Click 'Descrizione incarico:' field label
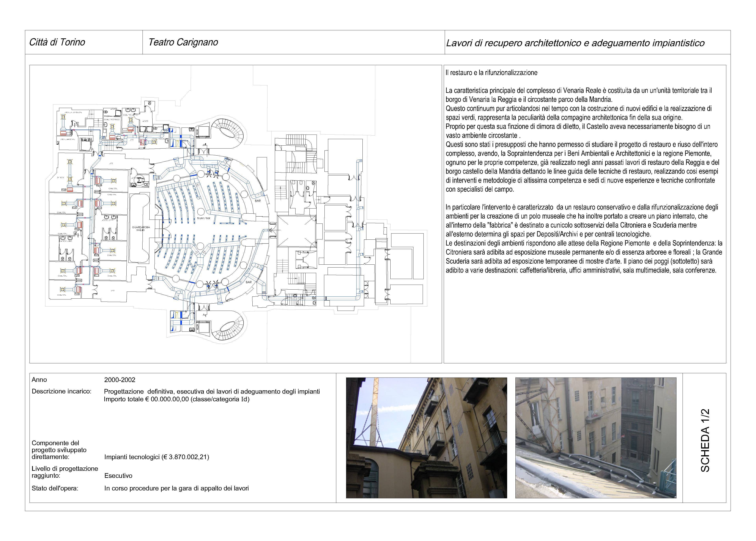This screenshot has width=756, height=541. click(x=61, y=391)
